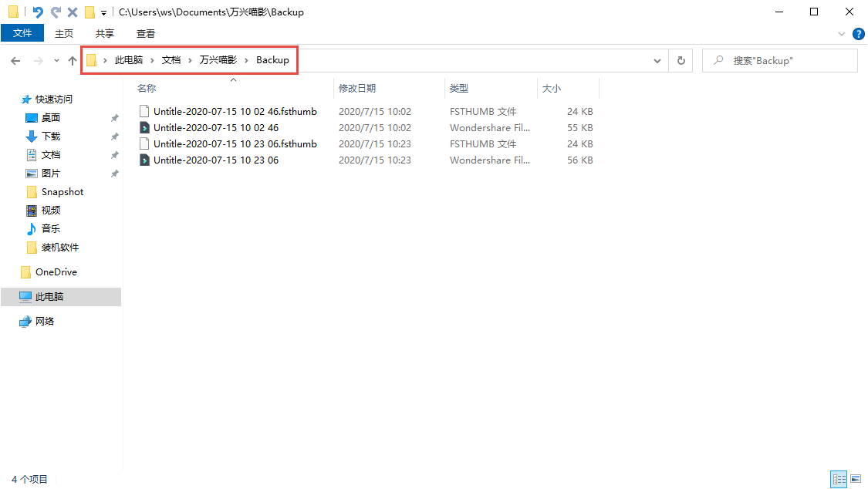868x489 pixels.
Task: Select file Untitle-2020-07-15 10 23 06.fsthumb
Action: click(235, 143)
